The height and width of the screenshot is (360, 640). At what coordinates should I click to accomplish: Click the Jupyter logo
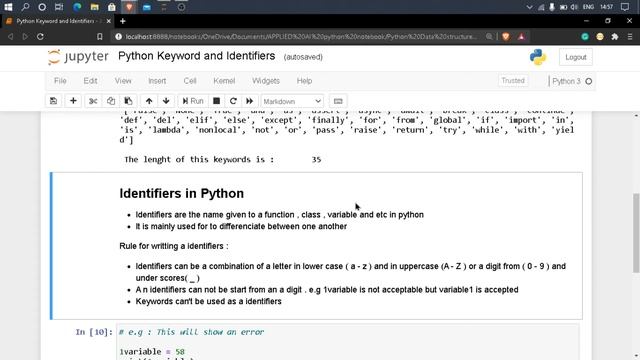pos(78,57)
